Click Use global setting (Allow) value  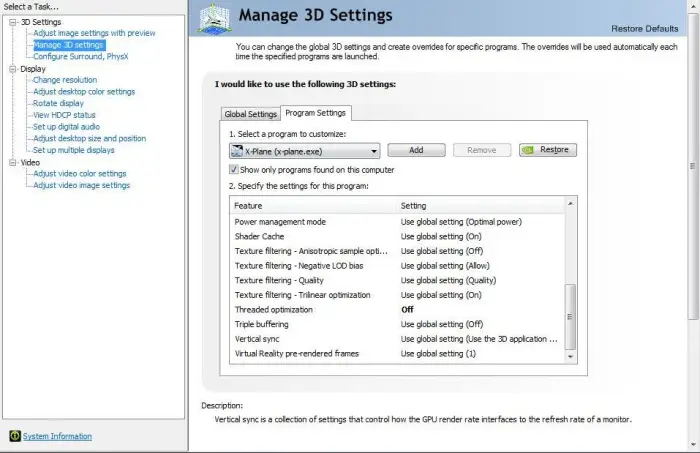click(445, 266)
